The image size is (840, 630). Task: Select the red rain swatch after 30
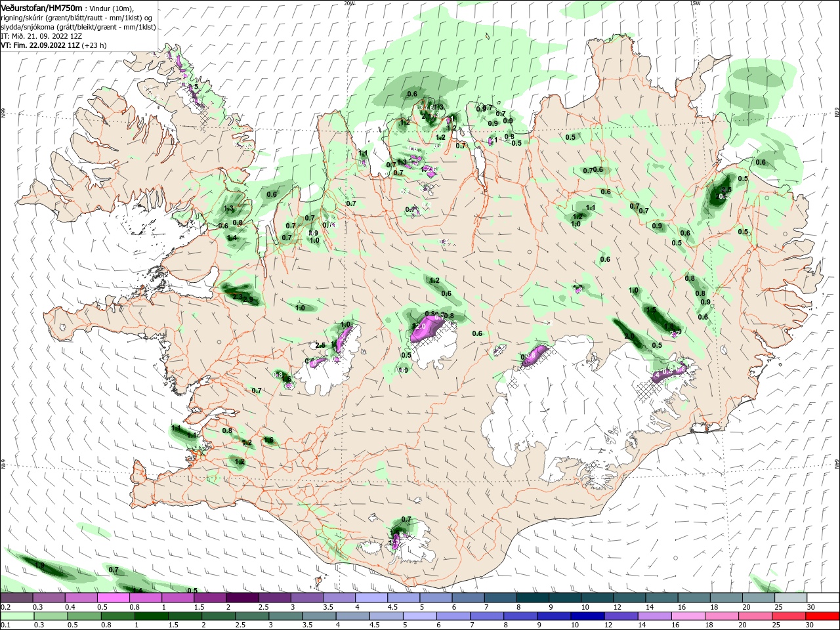coord(824,616)
